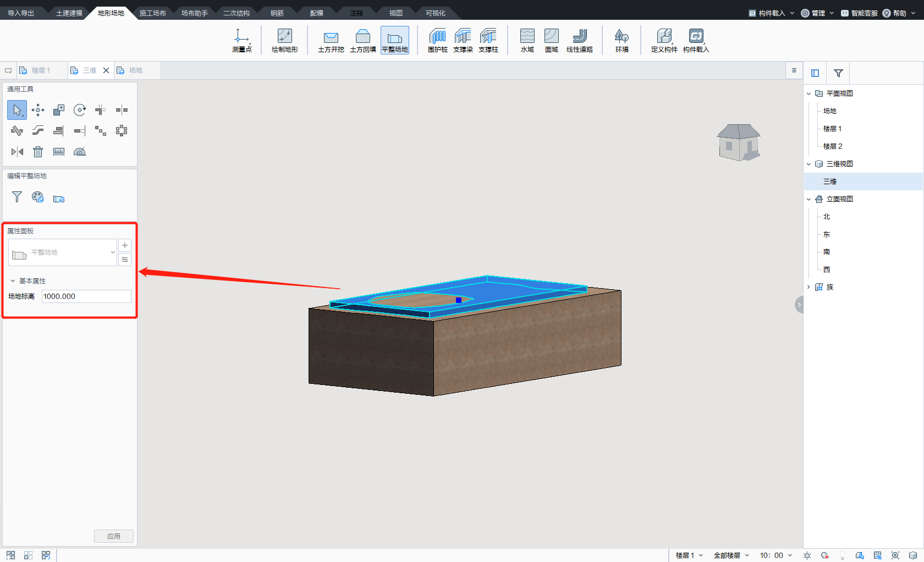Image resolution: width=924 pixels, height=562 pixels.
Task: Select the circular array tool
Action: click(122, 131)
